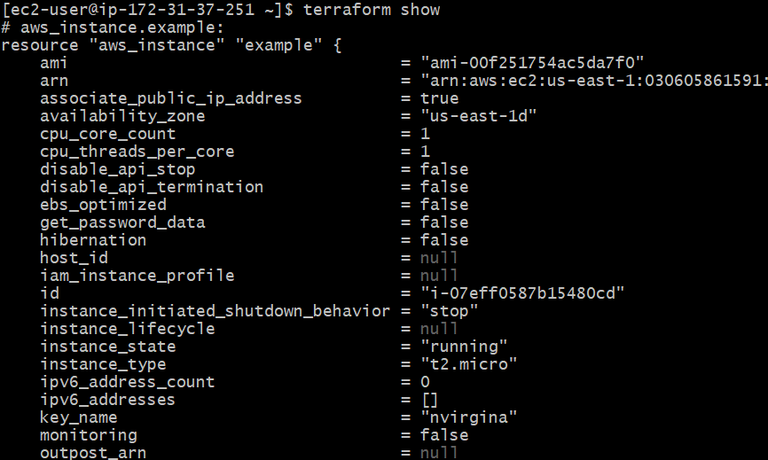Click the instance id i-07eff0587b15480cd
The width and height of the screenshot is (768, 460).
[x=523, y=293]
